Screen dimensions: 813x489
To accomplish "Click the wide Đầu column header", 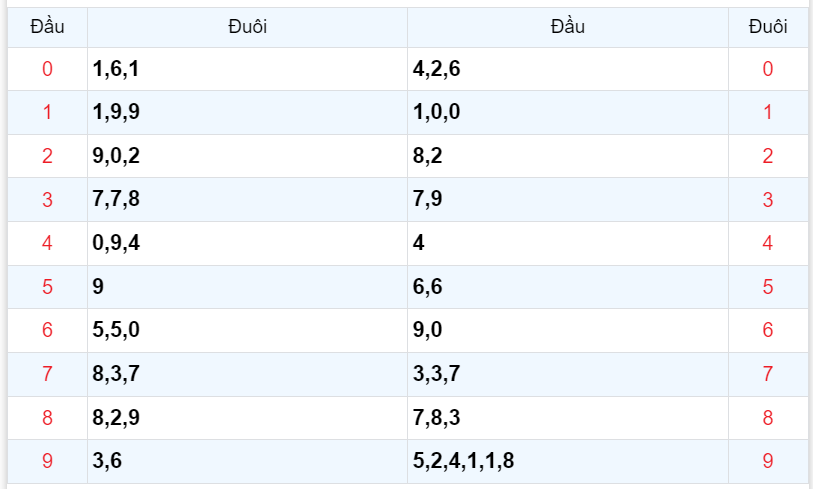I will point(567,27).
